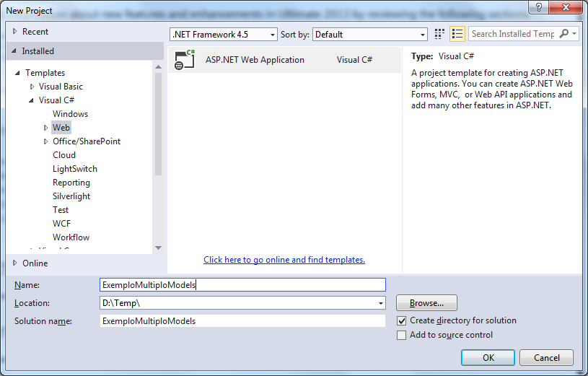
Task: Click the ASP.NET Web Application template icon
Action: click(x=185, y=60)
